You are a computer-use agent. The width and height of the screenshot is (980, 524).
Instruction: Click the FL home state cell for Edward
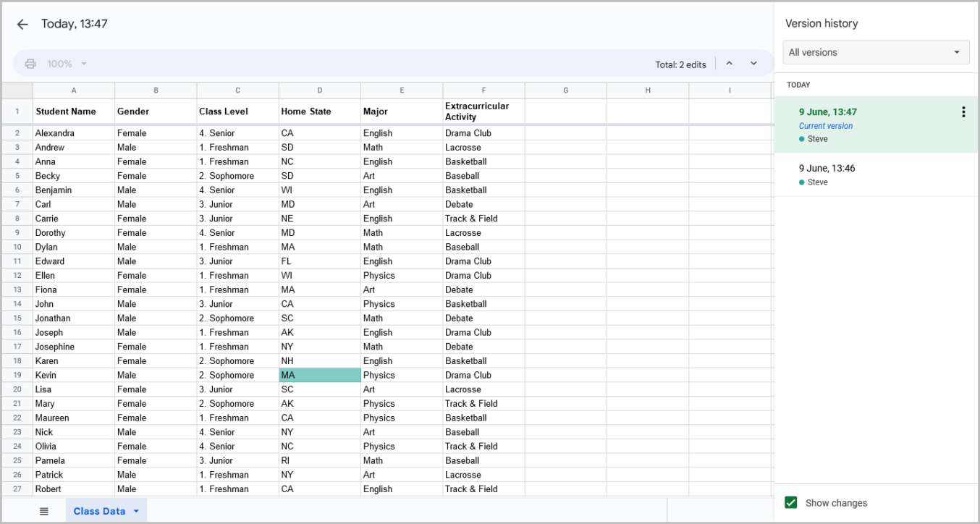click(x=320, y=261)
